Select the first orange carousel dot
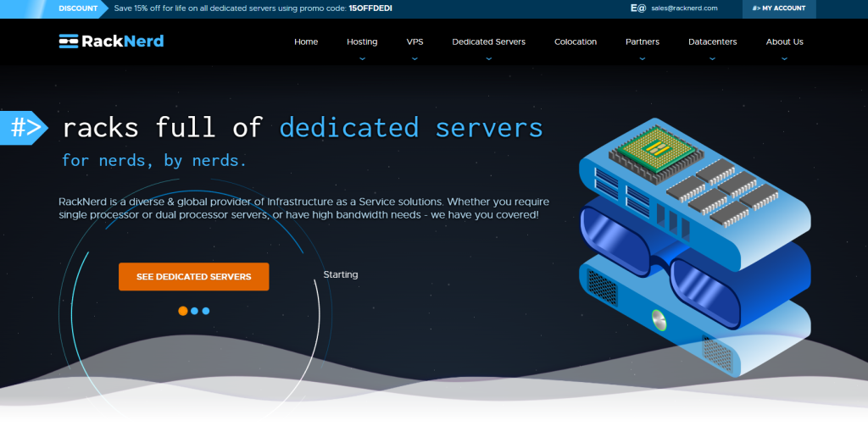 183,311
